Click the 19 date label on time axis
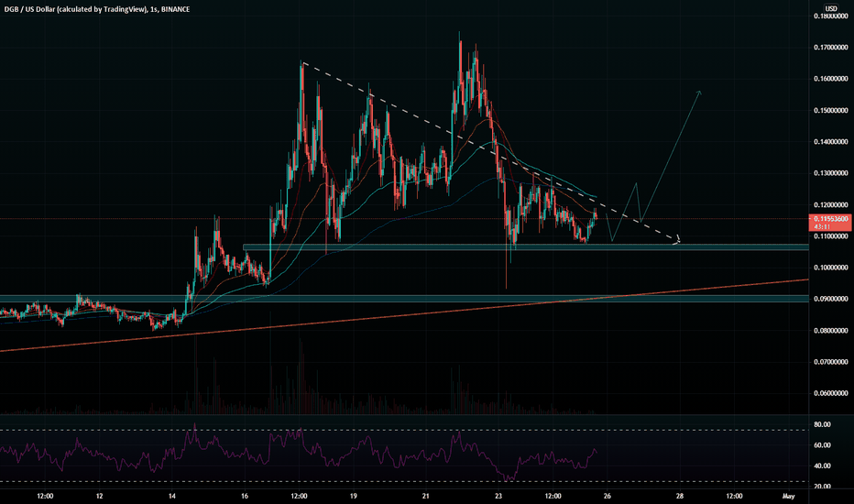This screenshot has width=854, height=504. 354,497
